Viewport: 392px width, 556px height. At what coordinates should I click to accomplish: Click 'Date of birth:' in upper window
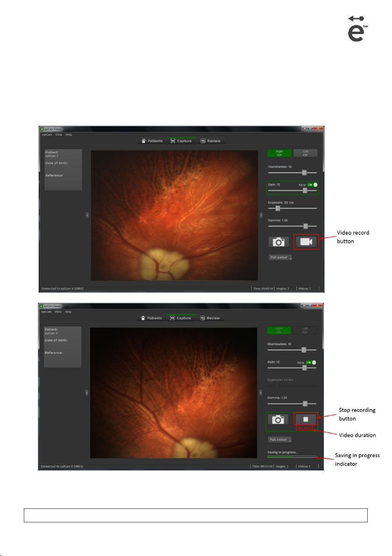point(57,163)
